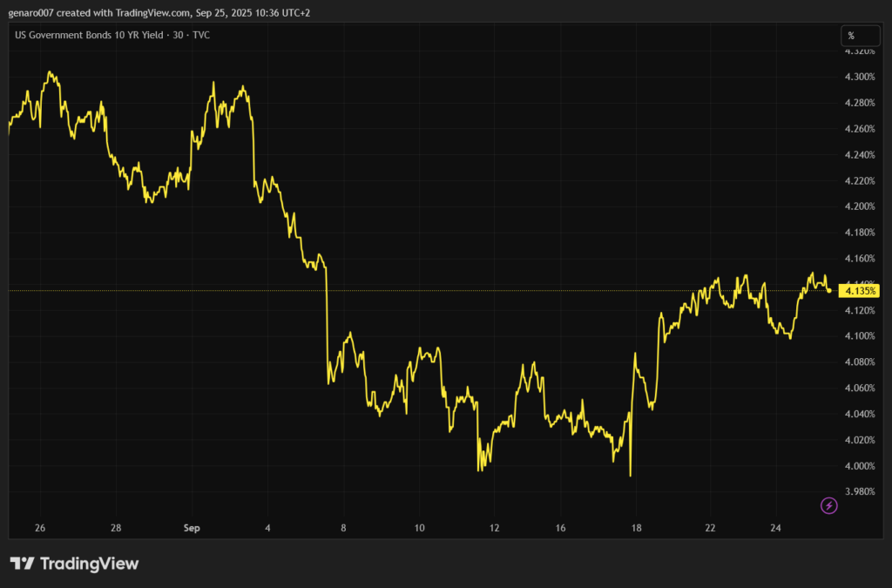892x588 pixels.
Task: Click the yellow 4.135% current price label
Action: tap(858, 290)
